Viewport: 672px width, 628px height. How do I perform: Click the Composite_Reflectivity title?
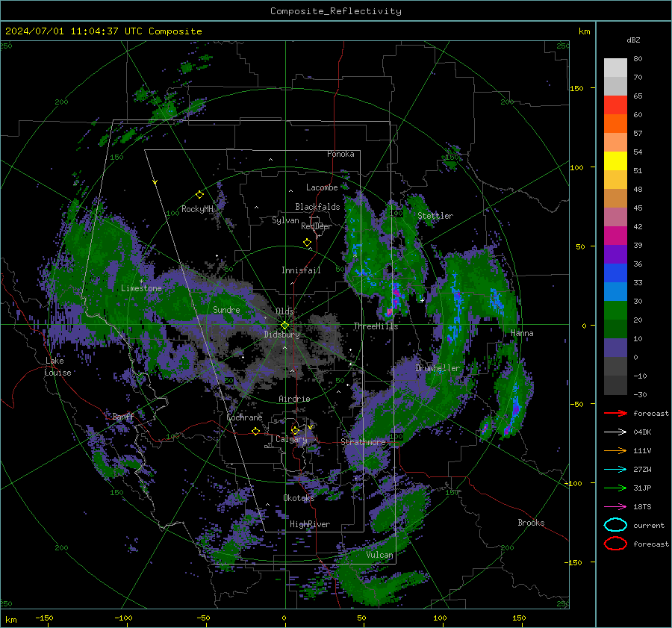tap(336, 11)
